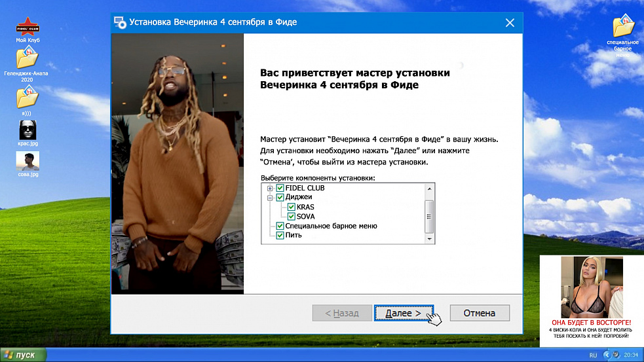Click the wizard welcome heading text
Image resolution: width=644 pixels, height=362 pixels.
click(x=355, y=79)
